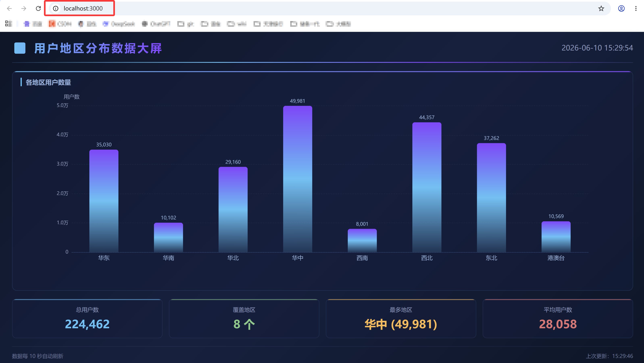Click the 华北 bar in the chart
This screenshot has height=363, width=644.
(x=233, y=210)
